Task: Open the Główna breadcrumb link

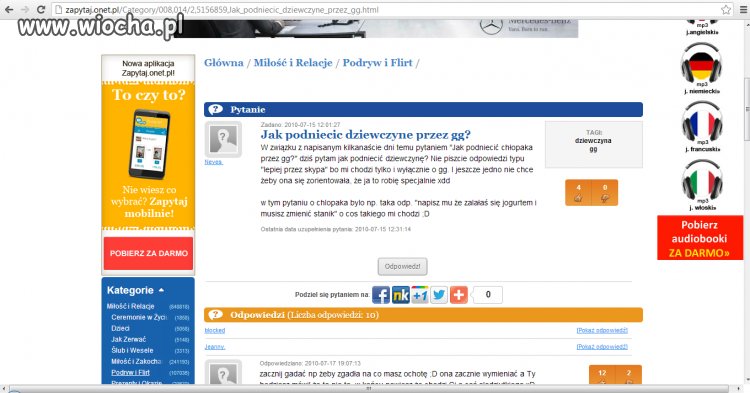Action: tap(224, 63)
